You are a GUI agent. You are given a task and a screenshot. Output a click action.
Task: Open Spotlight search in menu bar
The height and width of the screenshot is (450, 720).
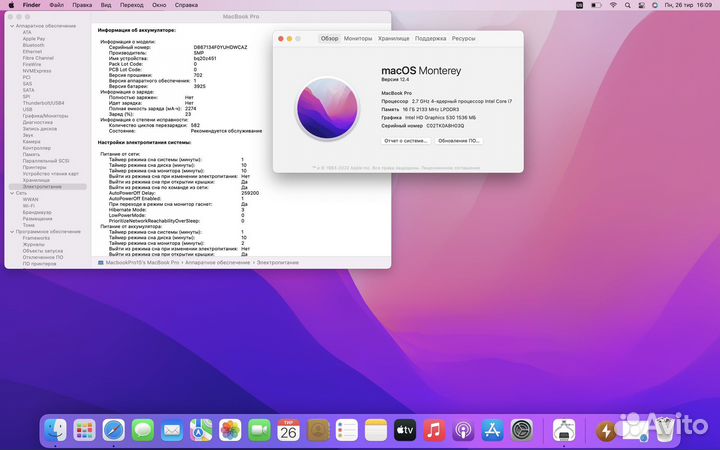click(627, 5)
